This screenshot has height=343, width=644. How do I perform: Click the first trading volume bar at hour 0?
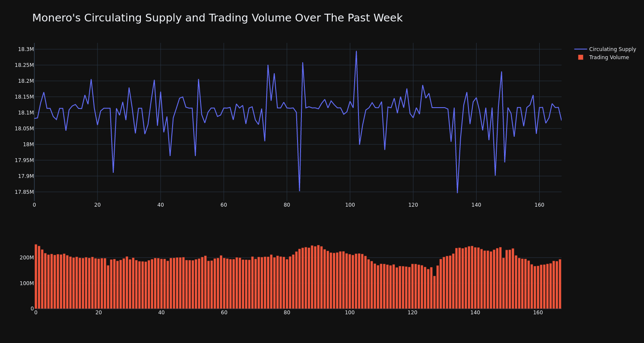(36, 277)
